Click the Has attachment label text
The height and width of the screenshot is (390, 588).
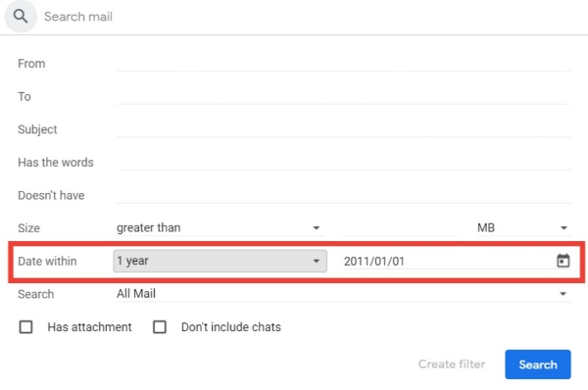[89, 327]
